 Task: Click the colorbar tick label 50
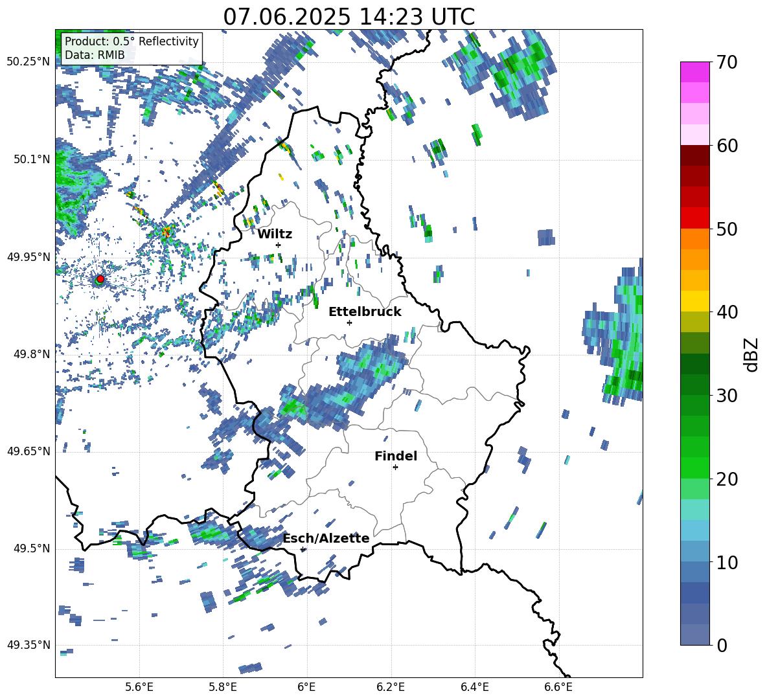pos(727,229)
